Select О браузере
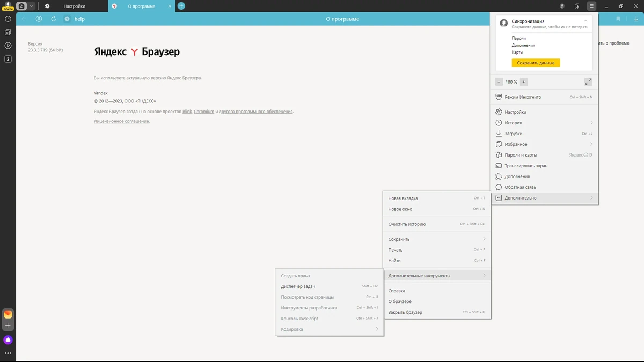The image size is (644, 362). click(x=437, y=301)
